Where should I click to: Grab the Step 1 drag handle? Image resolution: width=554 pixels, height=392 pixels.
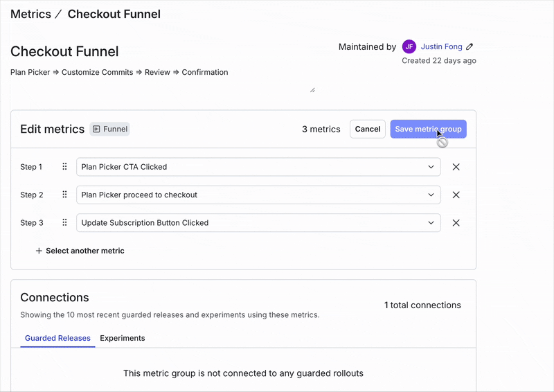click(x=64, y=167)
